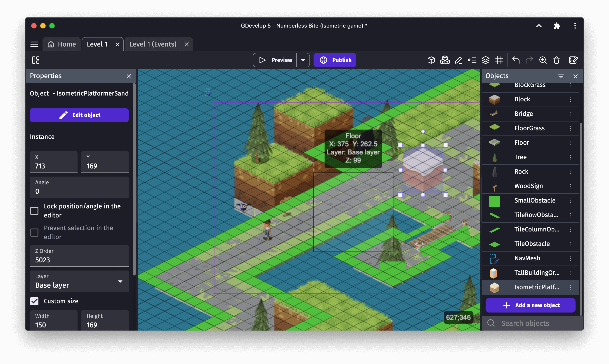Viewport: 609px width, 364px height.
Task: Select the Z Order input field
Action: tap(79, 260)
